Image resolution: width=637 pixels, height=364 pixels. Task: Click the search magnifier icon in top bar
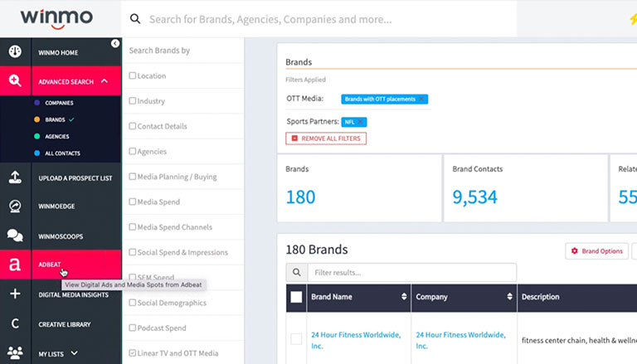coord(135,19)
